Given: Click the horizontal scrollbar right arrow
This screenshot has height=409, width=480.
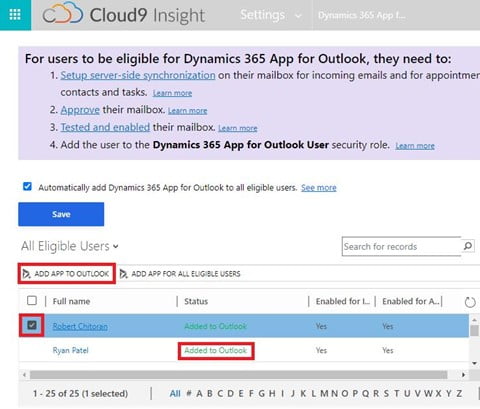Looking at the screenshot, I should click(x=463, y=375).
